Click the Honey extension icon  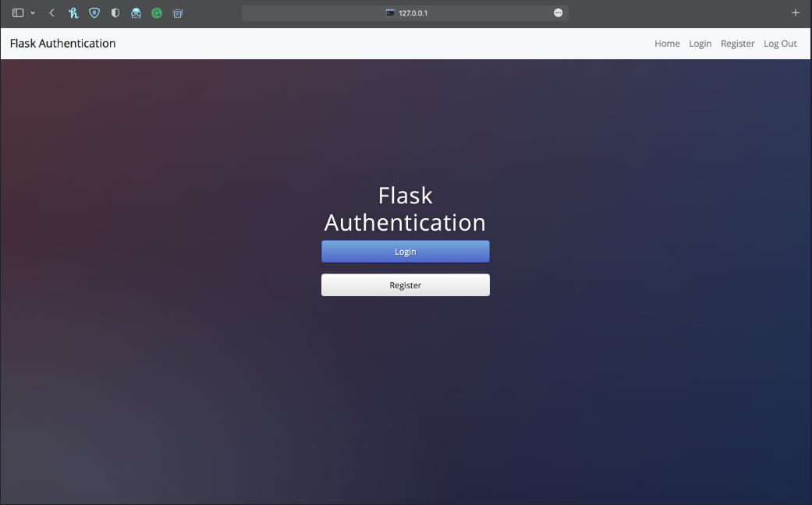point(73,13)
